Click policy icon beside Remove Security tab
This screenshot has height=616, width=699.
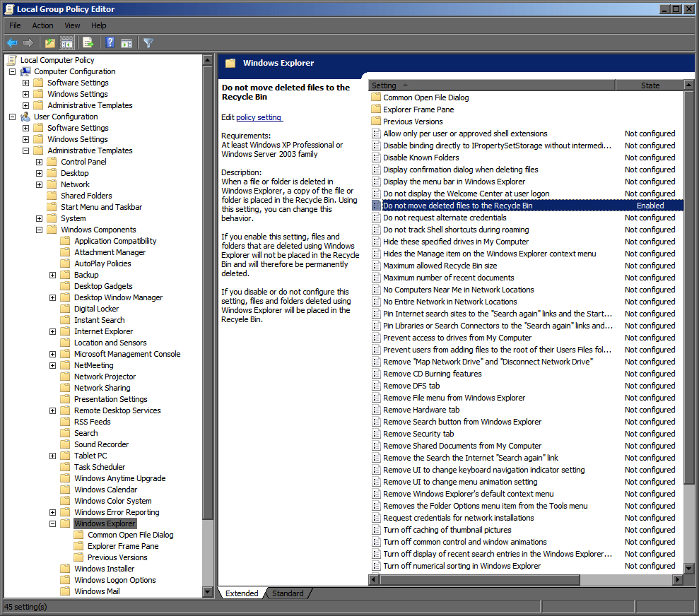point(376,434)
